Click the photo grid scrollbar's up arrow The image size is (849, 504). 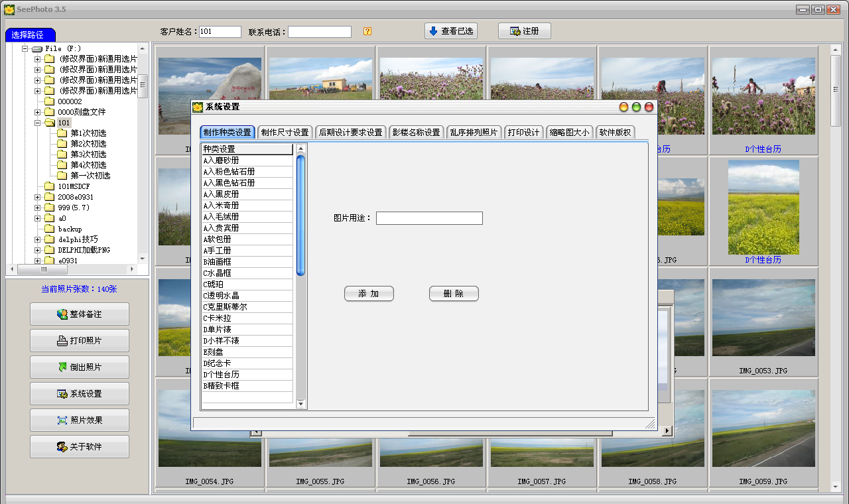(x=835, y=50)
